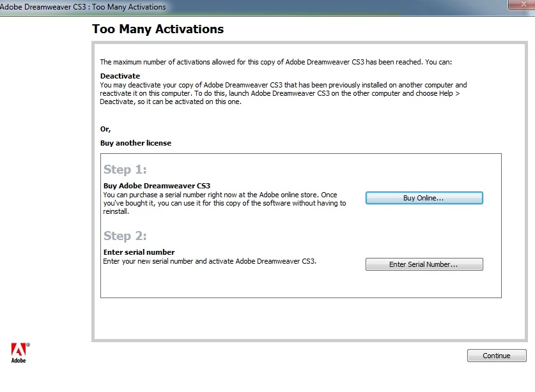Image resolution: width=535 pixels, height=392 pixels.
Task: Click the 'Enter serial number' bold heading
Action: pyautogui.click(x=139, y=252)
